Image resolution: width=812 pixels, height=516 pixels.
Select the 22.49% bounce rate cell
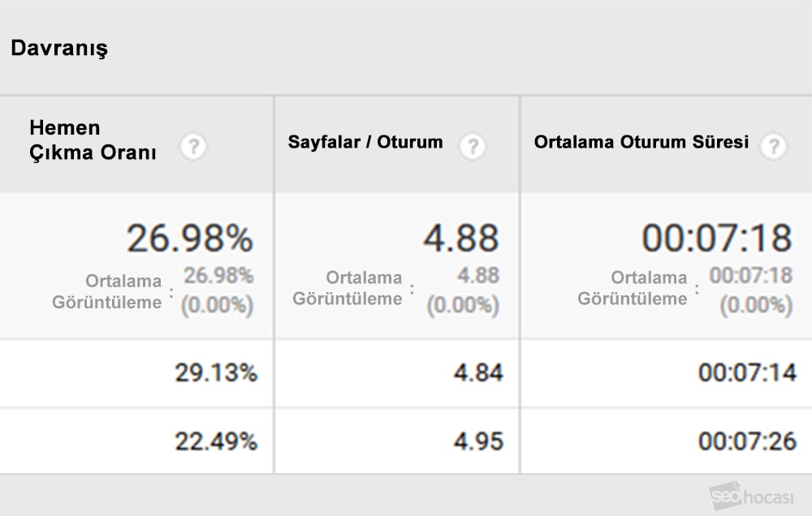pyautogui.click(x=216, y=441)
